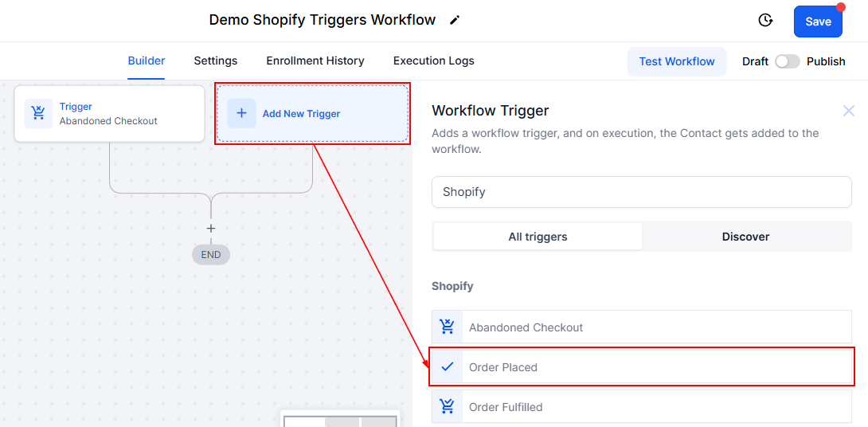Select the All triggers tab

(x=538, y=237)
